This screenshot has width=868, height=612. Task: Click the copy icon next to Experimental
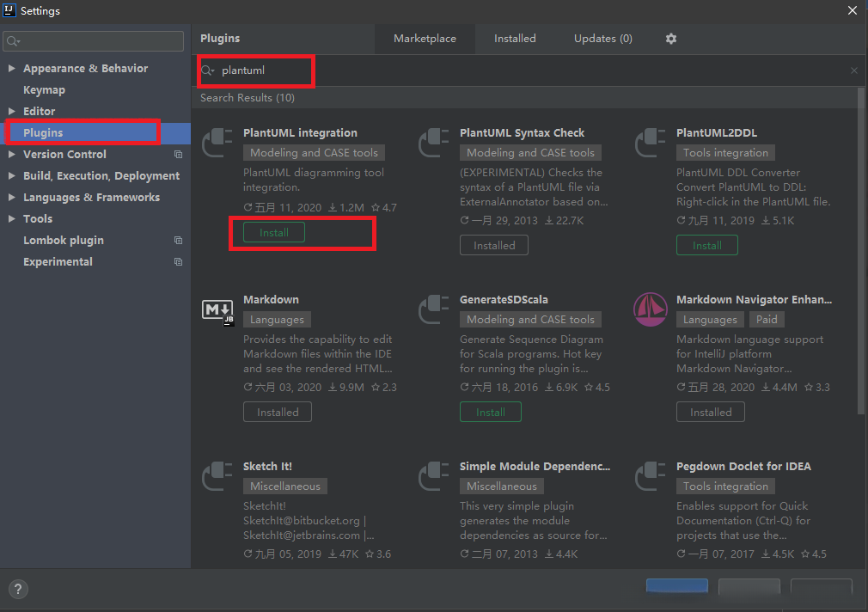click(178, 262)
